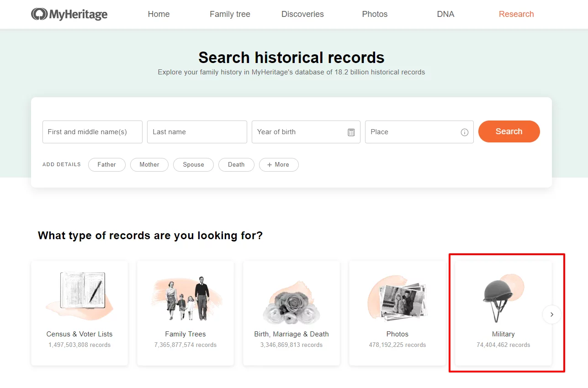Image resolution: width=588 pixels, height=388 pixels.
Task: Click the What type of records heading
Action: [150, 236]
